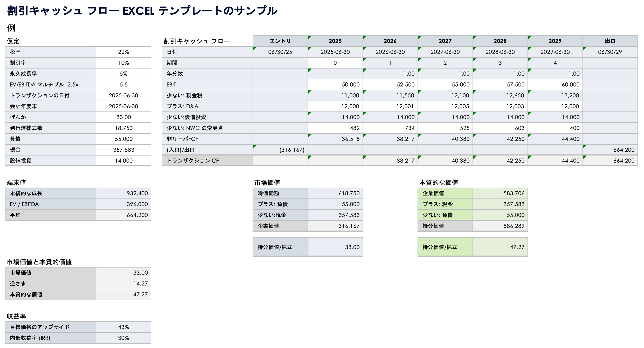644x348 pixels.
Task: Click the exit date cell 06/30/29
Action: coord(610,52)
